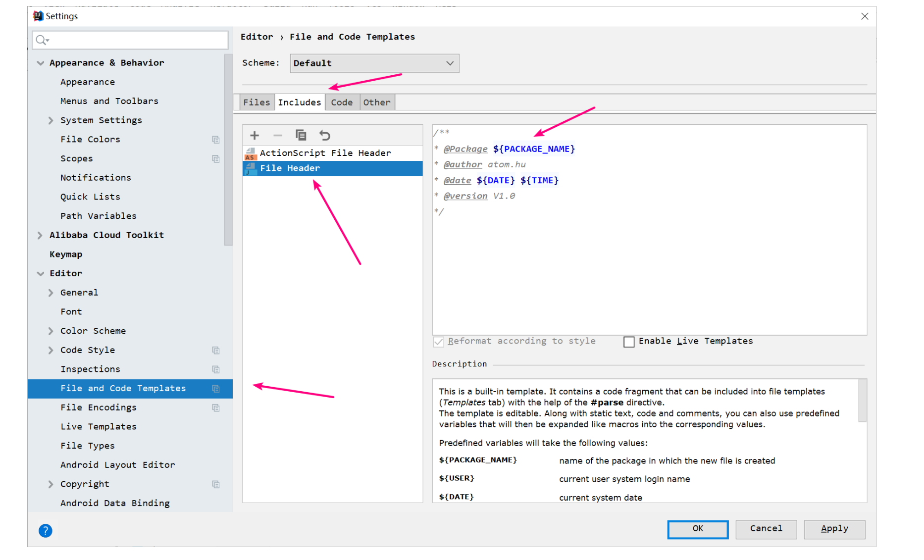This screenshot has height=560, width=924.
Task: Click the project-level icon next to Inspections
Action: pos(216,369)
